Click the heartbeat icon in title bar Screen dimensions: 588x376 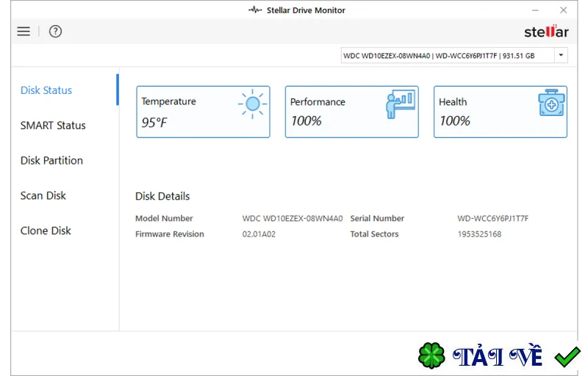(255, 10)
